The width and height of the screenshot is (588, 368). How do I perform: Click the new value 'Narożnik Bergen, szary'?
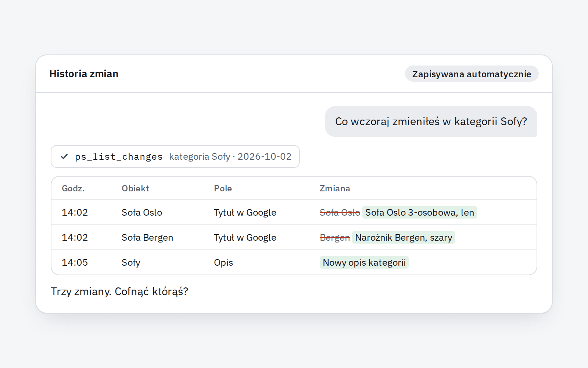click(x=404, y=237)
